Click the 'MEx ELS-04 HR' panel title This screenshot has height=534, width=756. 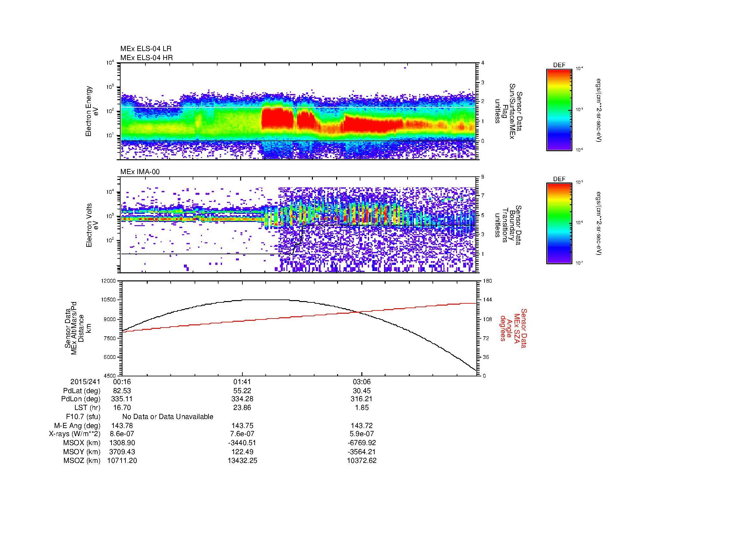click(146, 58)
